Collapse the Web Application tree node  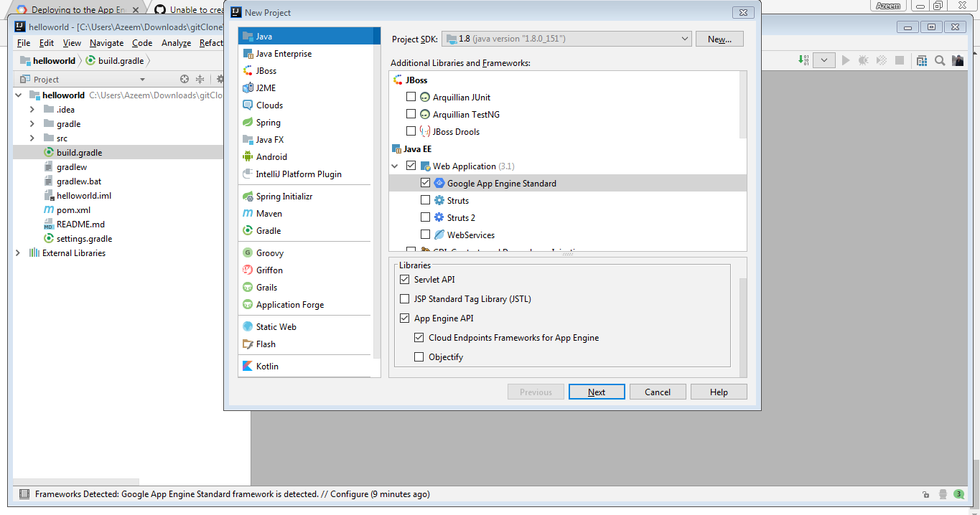394,166
